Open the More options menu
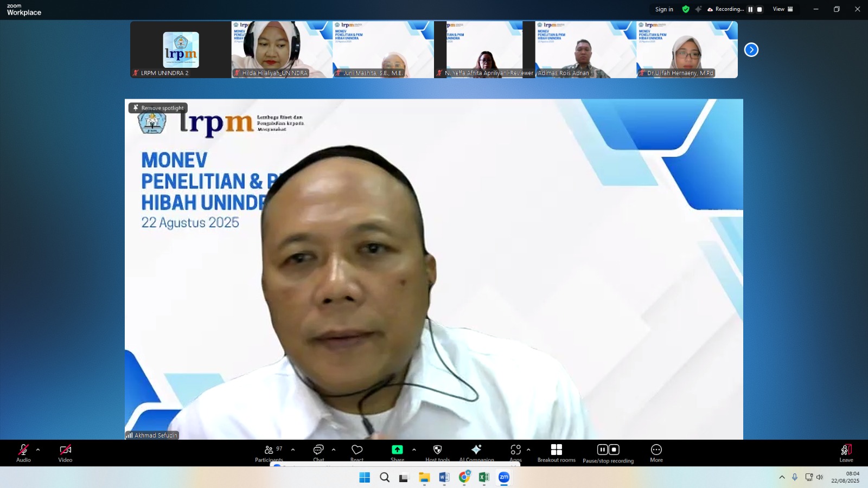868x488 pixels. pyautogui.click(x=656, y=450)
